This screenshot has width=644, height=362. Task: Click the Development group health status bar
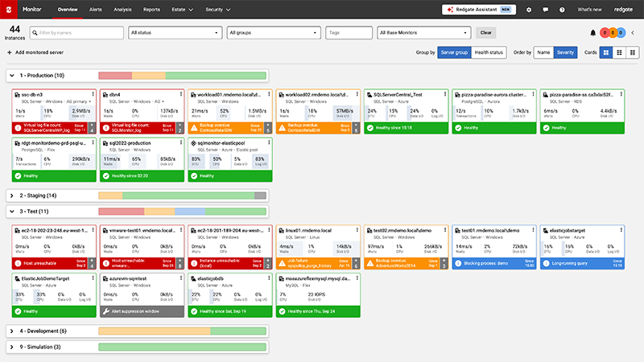(183, 331)
